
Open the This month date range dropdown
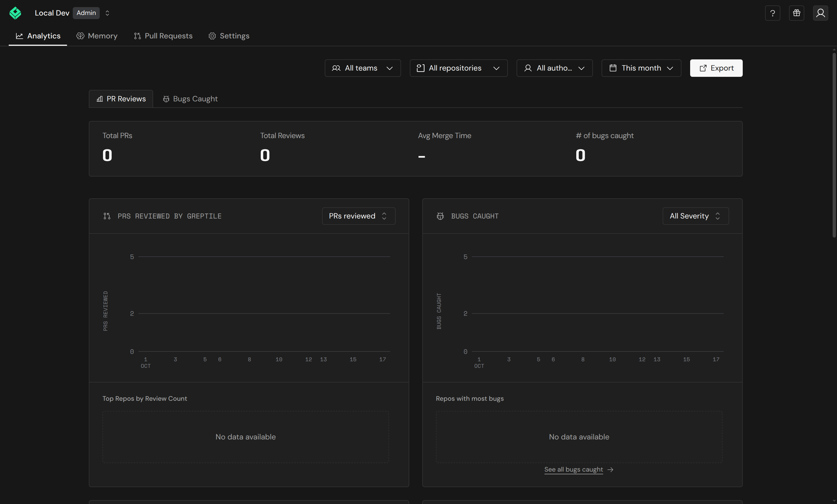point(641,68)
